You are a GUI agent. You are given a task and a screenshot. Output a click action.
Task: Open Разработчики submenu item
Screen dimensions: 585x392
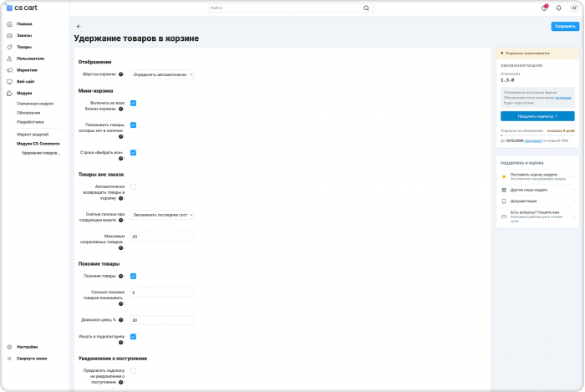(30, 122)
